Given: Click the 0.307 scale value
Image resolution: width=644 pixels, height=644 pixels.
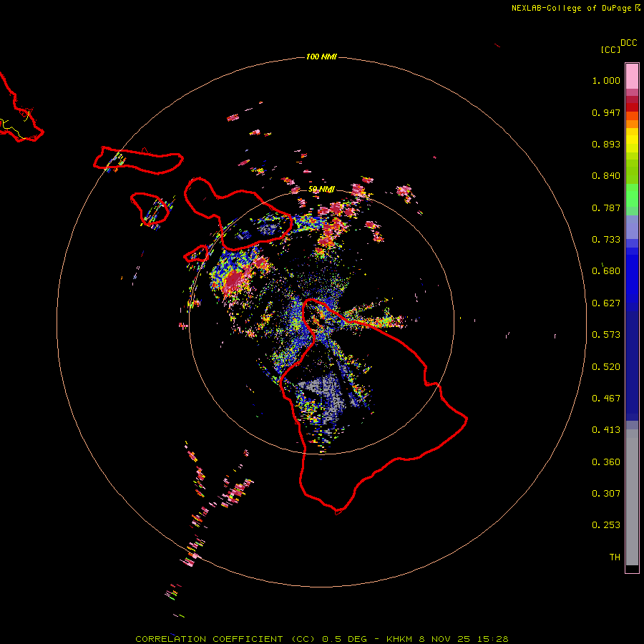Looking at the screenshot, I should [606, 494].
